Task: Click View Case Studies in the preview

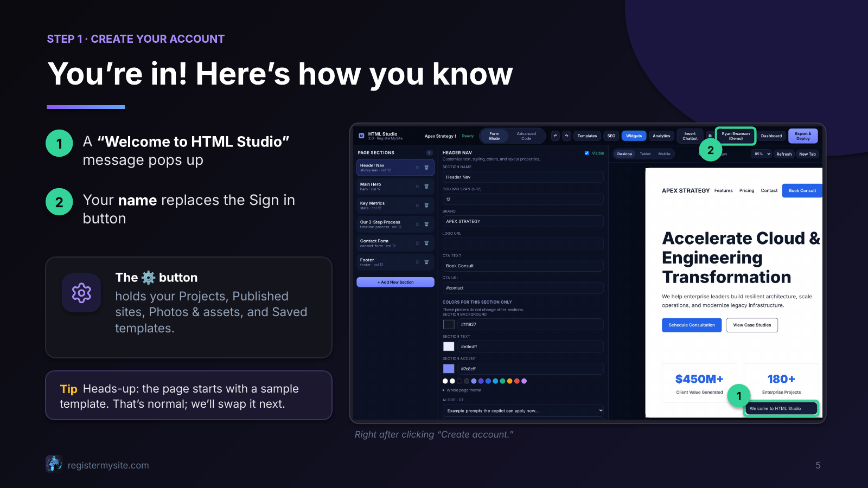Action: tap(752, 325)
